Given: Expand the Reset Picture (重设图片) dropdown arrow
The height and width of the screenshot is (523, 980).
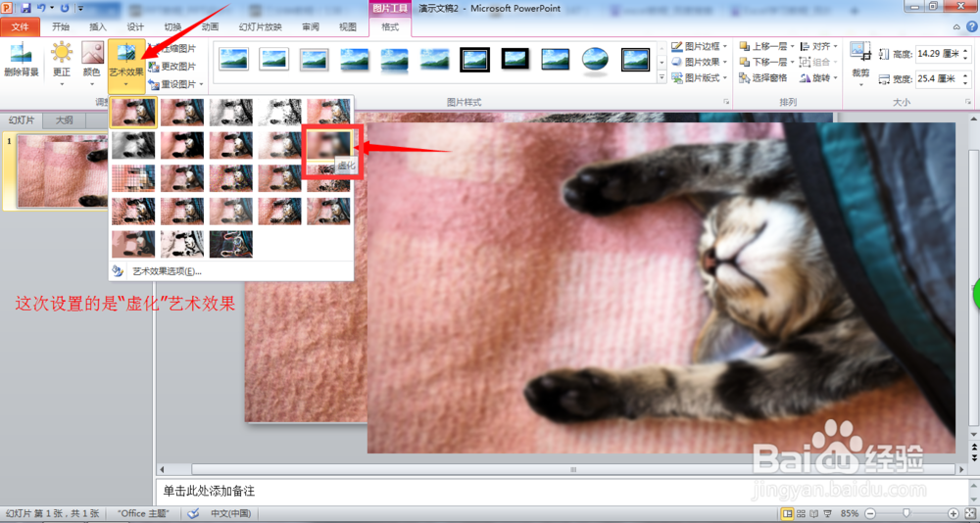Looking at the screenshot, I should pyautogui.click(x=201, y=83).
